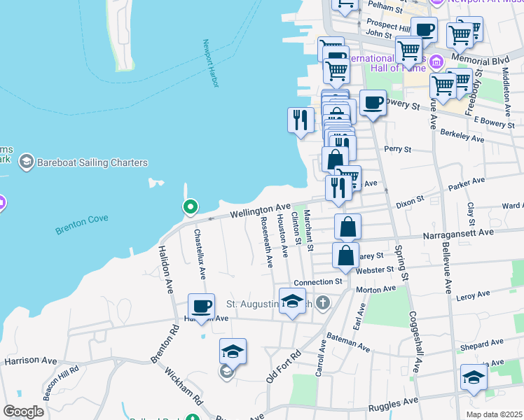Click the grey school pin below graduation marker
This screenshot has height=420, width=524.
(x=226, y=372)
